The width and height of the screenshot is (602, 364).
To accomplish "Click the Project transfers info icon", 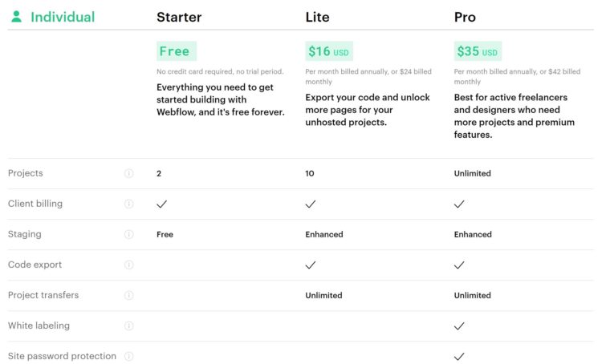I will [129, 295].
